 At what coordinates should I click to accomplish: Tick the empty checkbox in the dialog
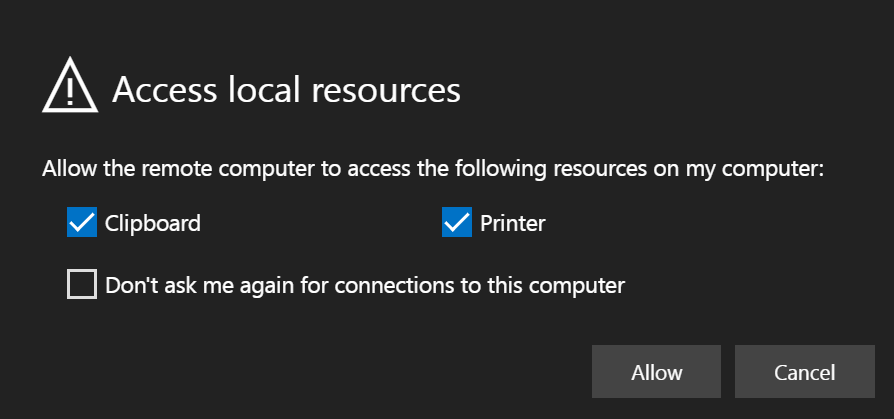click(81, 284)
